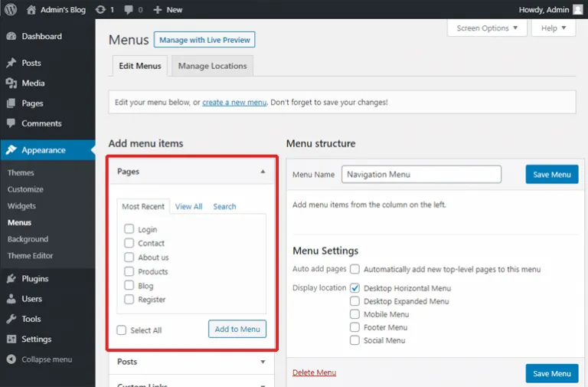The width and height of the screenshot is (588, 387).
Task: Open the updates icon in admin bar
Action: click(x=100, y=9)
